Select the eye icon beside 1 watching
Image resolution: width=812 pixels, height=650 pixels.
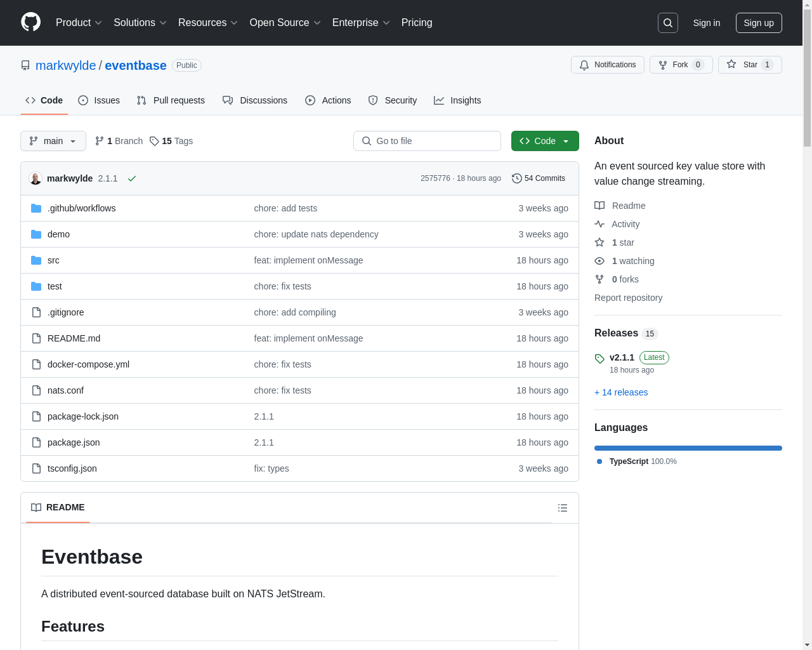tap(599, 261)
